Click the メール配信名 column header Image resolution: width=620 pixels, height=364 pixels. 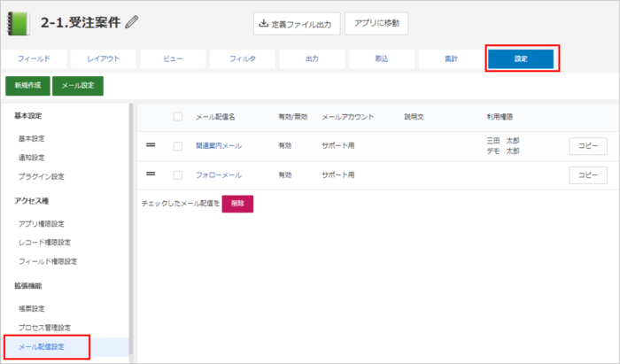pyautogui.click(x=215, y=117)
